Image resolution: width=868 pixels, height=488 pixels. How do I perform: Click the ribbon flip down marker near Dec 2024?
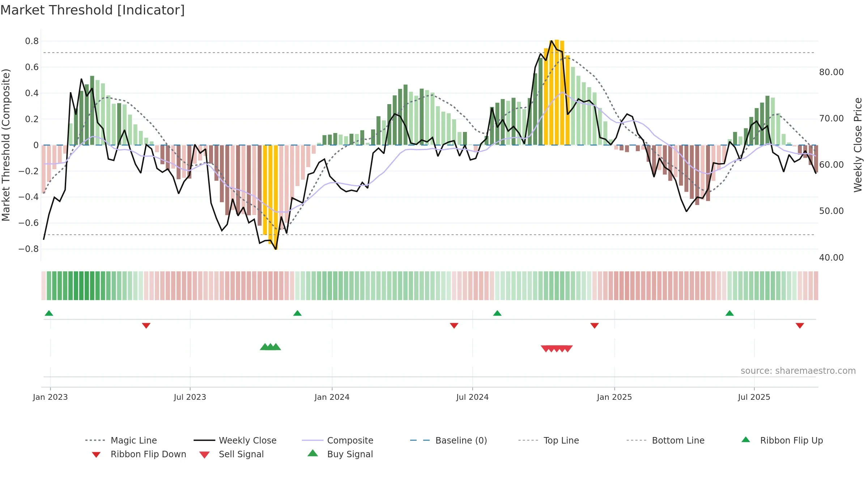595,326
